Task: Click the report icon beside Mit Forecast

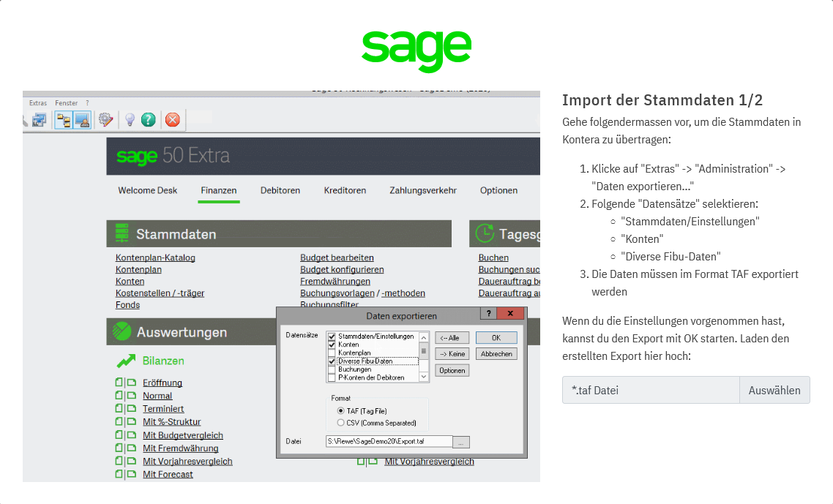Action: click(x=126, y=474)
